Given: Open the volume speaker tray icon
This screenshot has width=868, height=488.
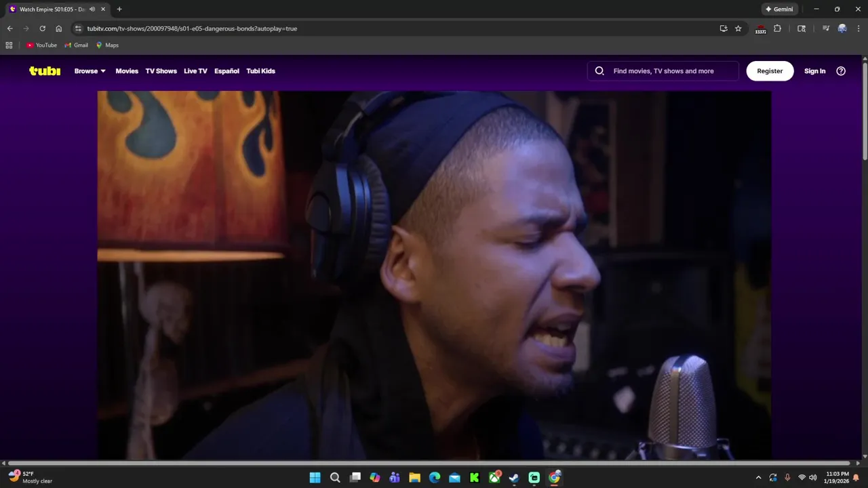Looking at the screenshot, I should [813, 478].
